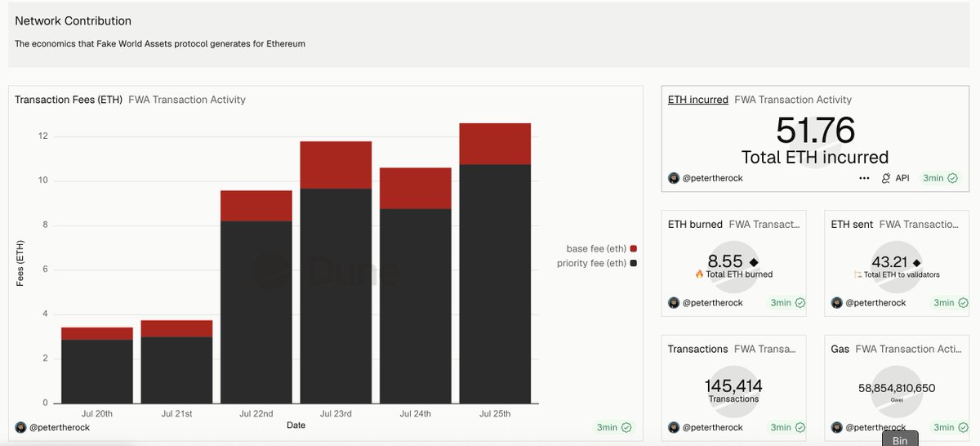Open @petertherock profile on ETH incurred card
The height and width of the screenshot is (446, 980).
coord(712,178)
